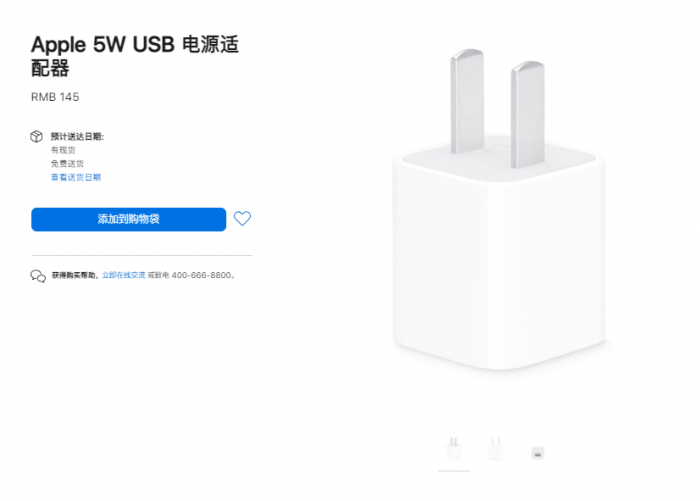This screenshot has height=501, width=700.
Task: Select the USB port view thumbnail
Action: [538, 453]
